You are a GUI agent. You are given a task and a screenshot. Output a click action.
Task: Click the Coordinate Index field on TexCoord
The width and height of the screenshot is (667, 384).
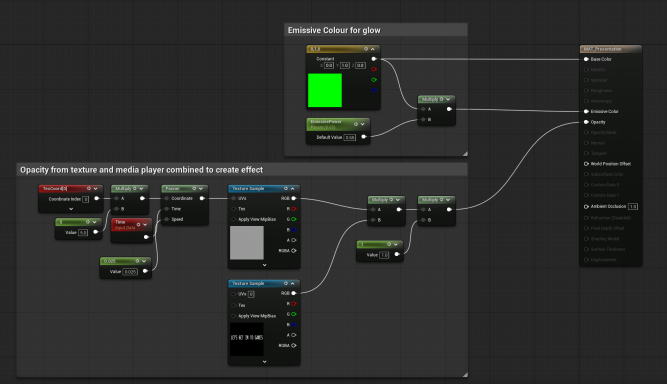click(86, 199)
